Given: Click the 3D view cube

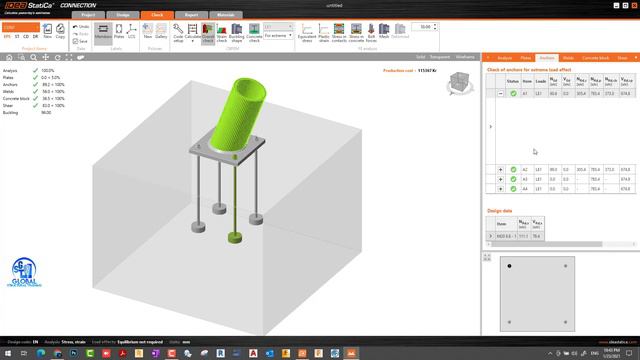Looking at the screenshot, I should (460, 83).
